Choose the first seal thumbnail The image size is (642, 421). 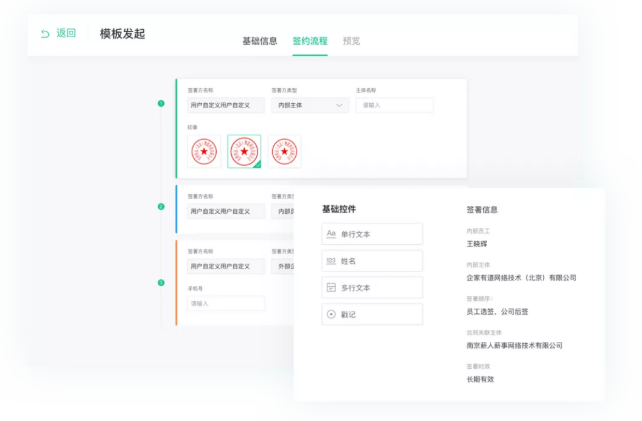[204, 152]
